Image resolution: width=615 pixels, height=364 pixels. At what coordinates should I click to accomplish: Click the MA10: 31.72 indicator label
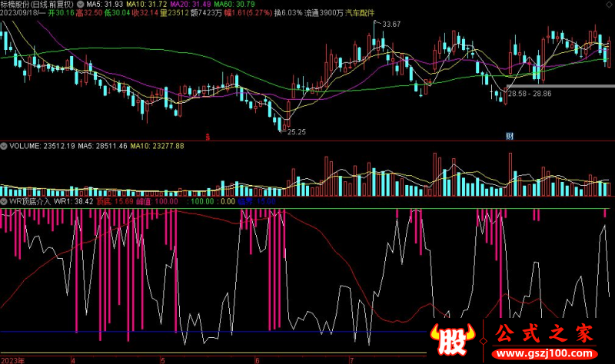coord(146,5)
